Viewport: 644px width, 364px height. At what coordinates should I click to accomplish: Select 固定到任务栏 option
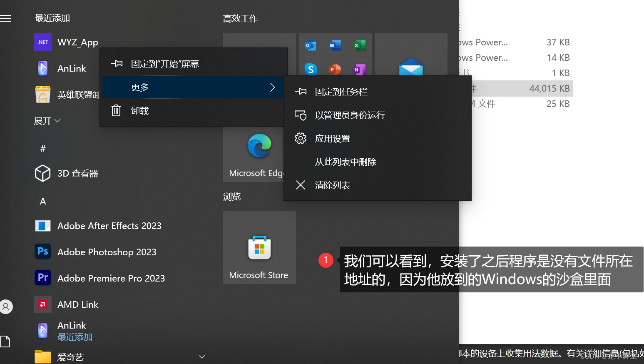pyautogui.click(x=378, y=92)
